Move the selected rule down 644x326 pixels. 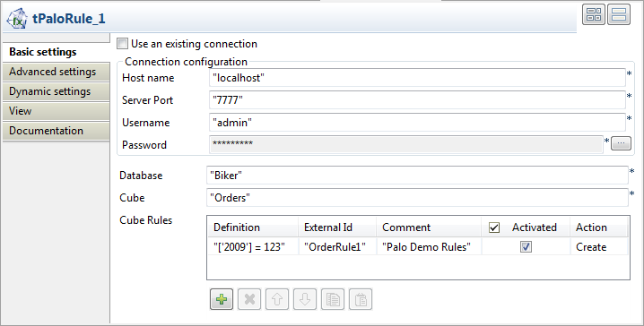point(305,299)
